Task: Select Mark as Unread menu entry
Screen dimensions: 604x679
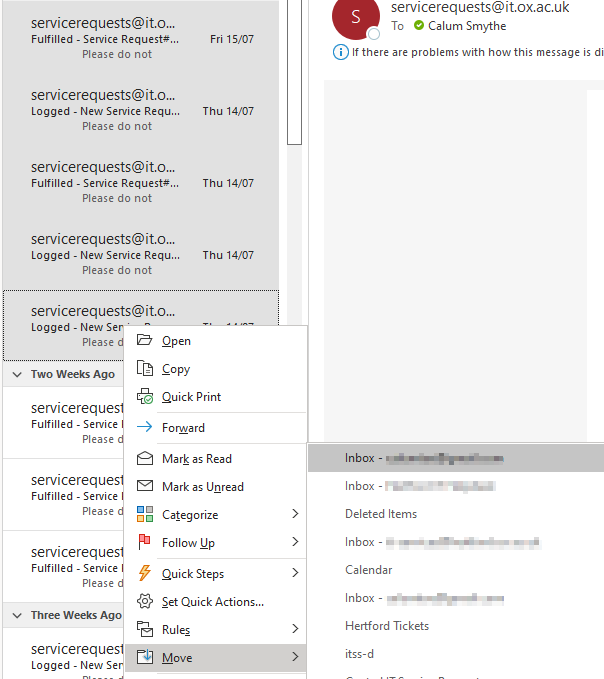Action: pyautogui.click(x=203, y=487)
